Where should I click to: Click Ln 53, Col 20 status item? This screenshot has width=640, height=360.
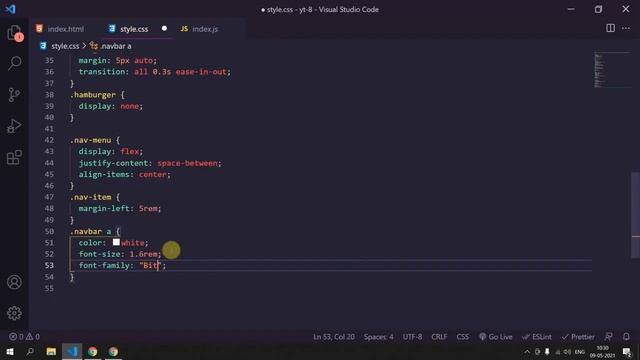click(x=333, y=337)
